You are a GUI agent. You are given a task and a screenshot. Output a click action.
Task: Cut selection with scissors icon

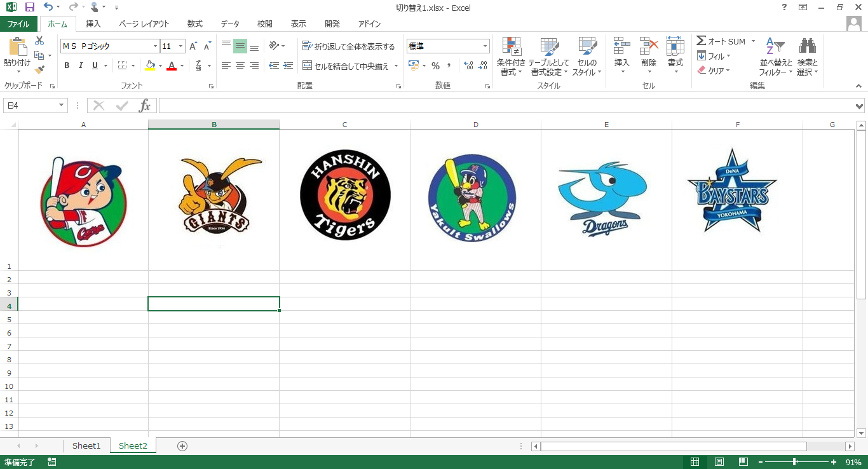pos(39,41)
